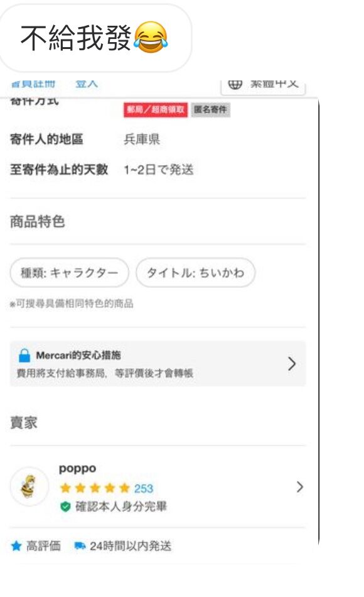This screenshot has height=597, width=364.
Task: Tap the seller's five-star rating
Action: (x=95, y=488)
